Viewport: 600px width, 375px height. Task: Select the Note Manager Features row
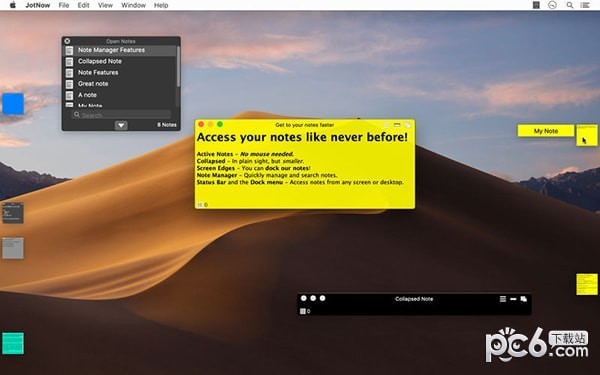[x=119, y=50]
